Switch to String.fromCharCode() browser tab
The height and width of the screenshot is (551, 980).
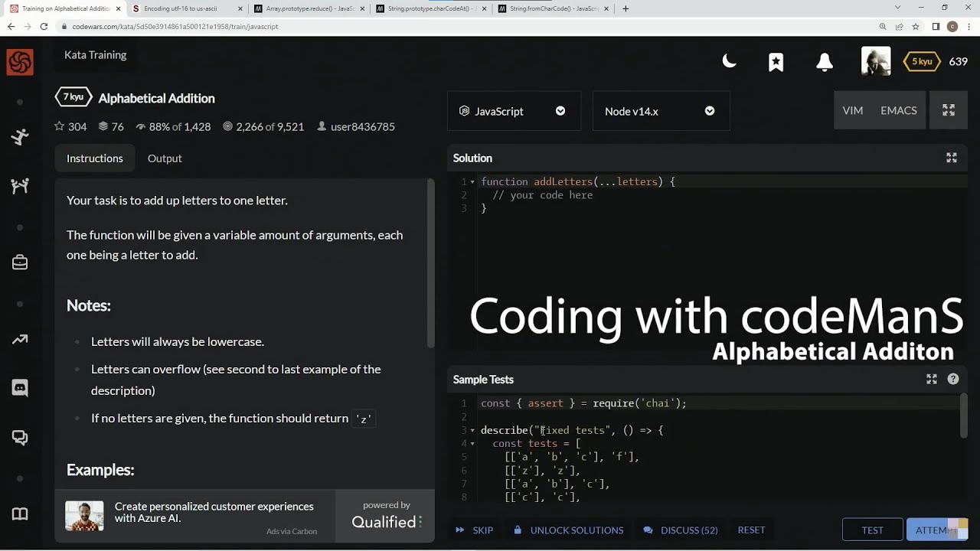tap(554, 9)
